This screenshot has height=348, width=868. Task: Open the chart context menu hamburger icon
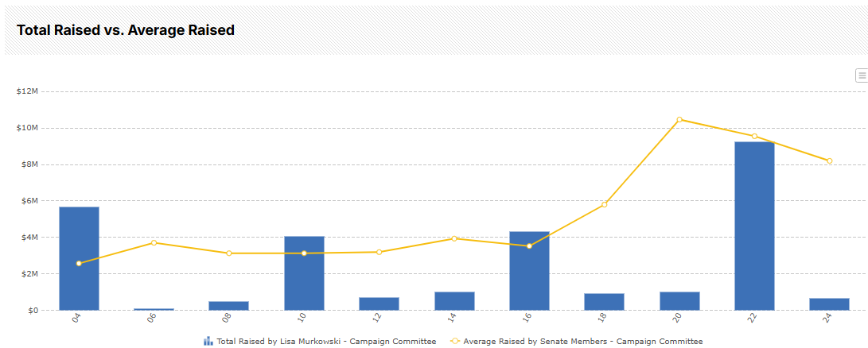[x=862, y=75]
